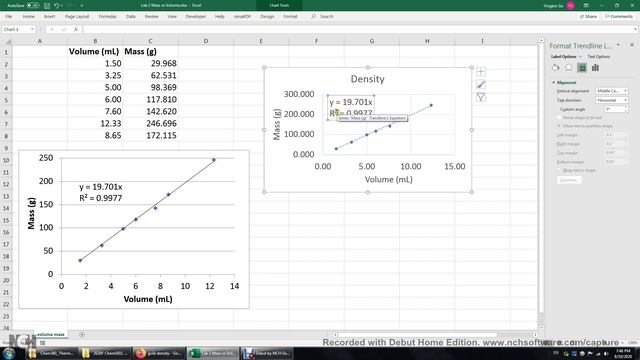Viewport: 640px width, 360px height.
Task: Select column C header
Action: tap(150, 41)
